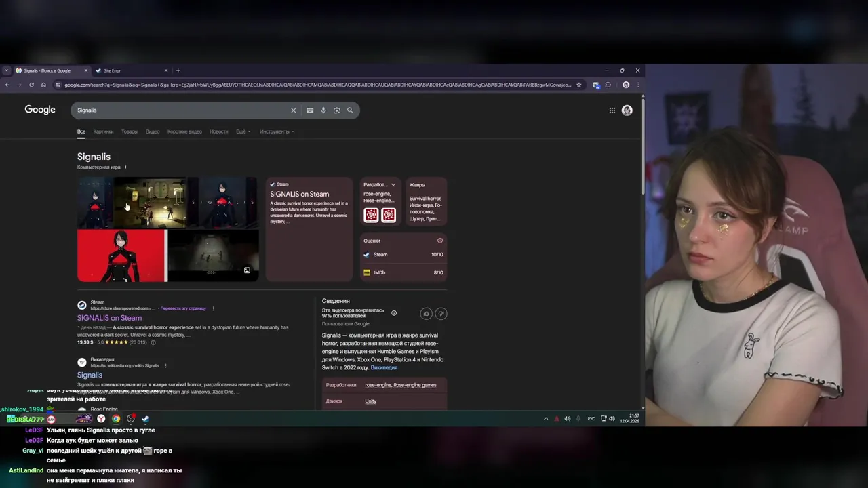Open info icon next to 97% пользователей

[394, 313]
